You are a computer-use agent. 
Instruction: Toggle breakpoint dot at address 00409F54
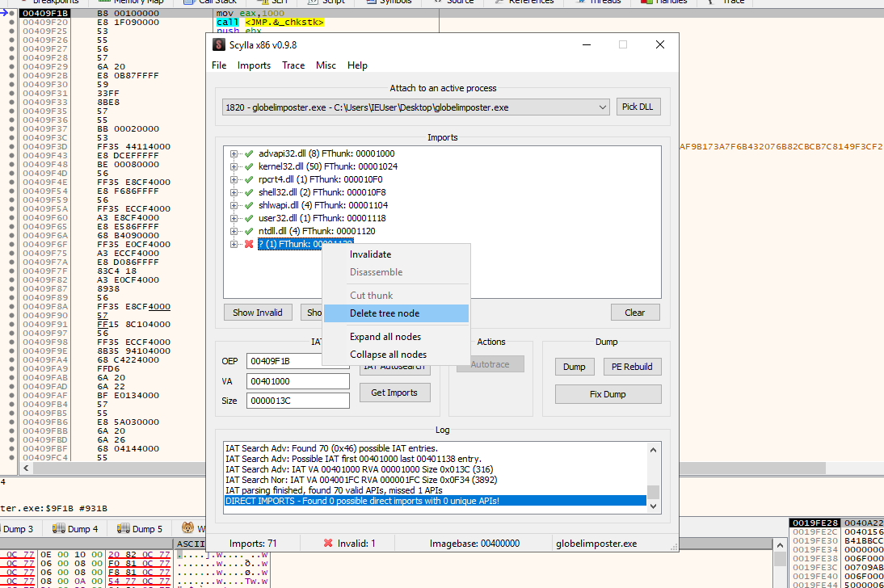click(x=11, y=191)
